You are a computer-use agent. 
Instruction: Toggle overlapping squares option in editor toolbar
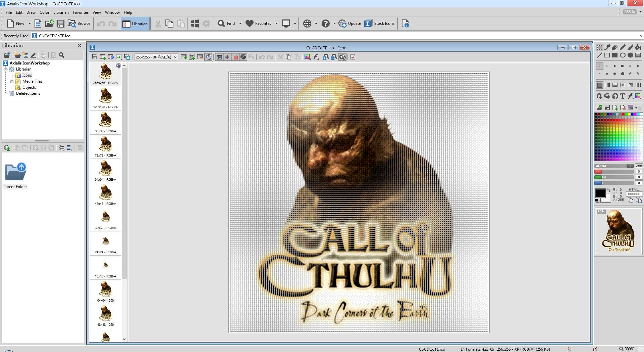pyautogui.click(x=235, y=57)
